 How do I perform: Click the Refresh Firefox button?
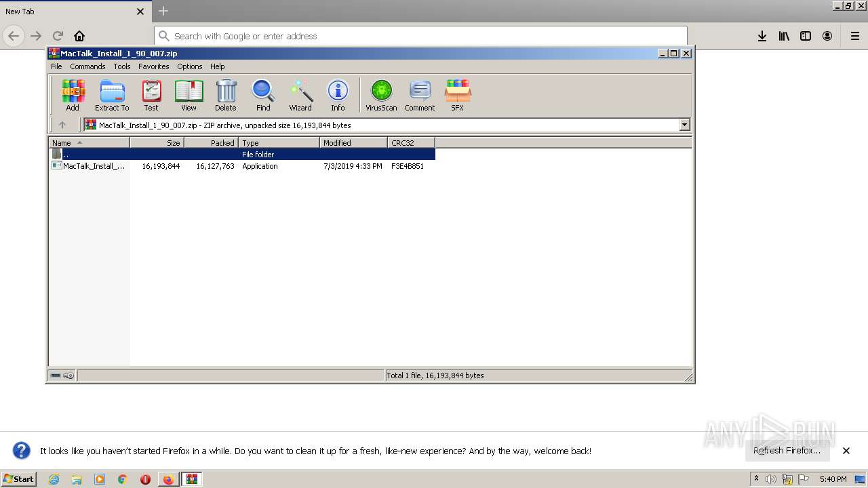[x=787, y=451]
